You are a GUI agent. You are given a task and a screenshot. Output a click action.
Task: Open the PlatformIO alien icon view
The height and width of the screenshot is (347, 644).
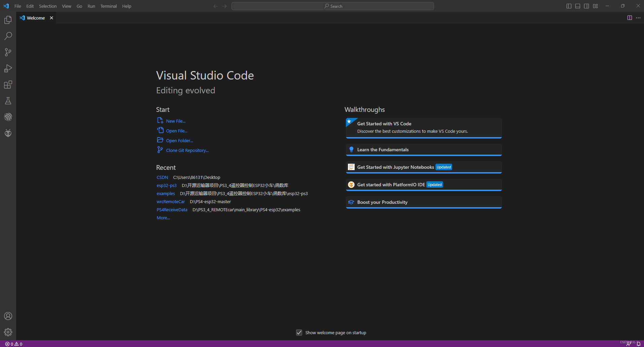pos(8,133)
